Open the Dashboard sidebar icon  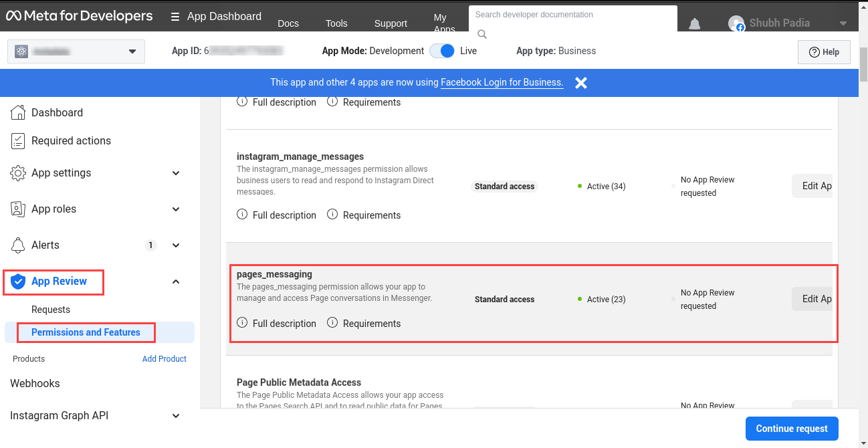[18, 112]
